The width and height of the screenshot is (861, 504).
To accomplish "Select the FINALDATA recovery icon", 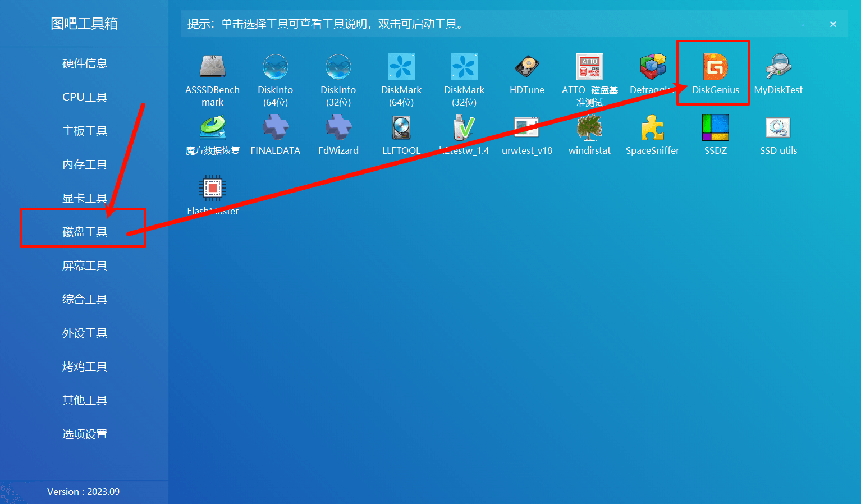I will pos(275,128).
